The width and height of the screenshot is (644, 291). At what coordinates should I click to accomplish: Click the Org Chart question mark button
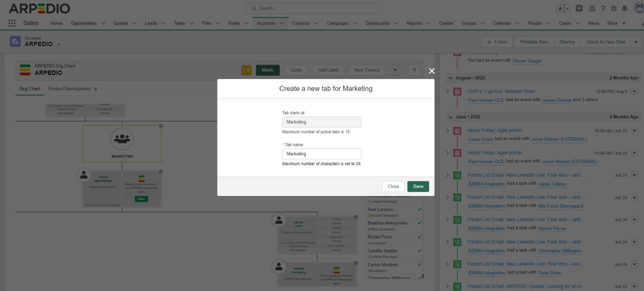414,70
